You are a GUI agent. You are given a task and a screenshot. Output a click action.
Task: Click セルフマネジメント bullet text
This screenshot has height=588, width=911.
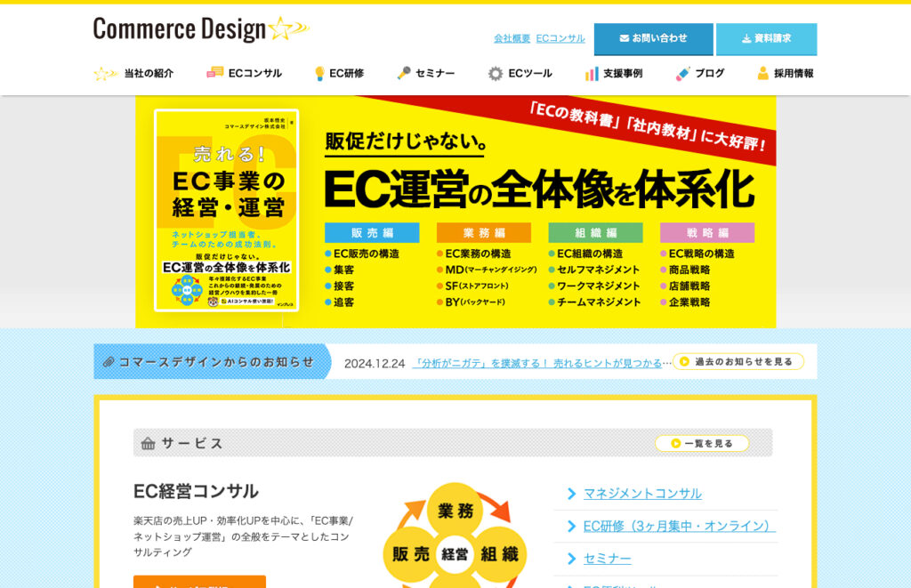coord(599,270)
